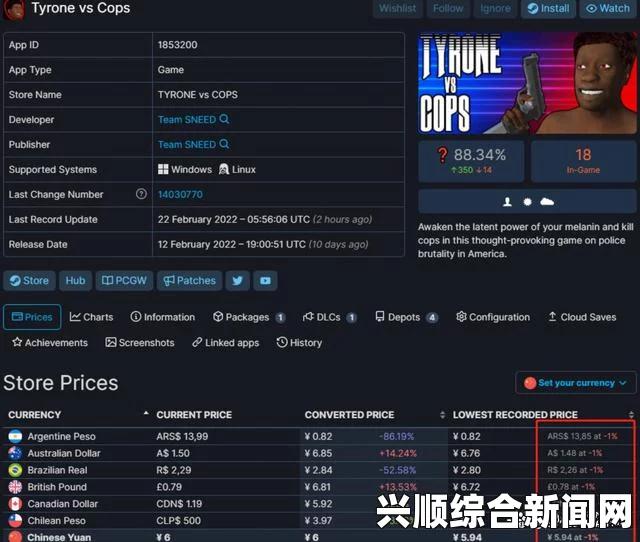
Task: Open the Achievements tab
Action: click(50, 342)
